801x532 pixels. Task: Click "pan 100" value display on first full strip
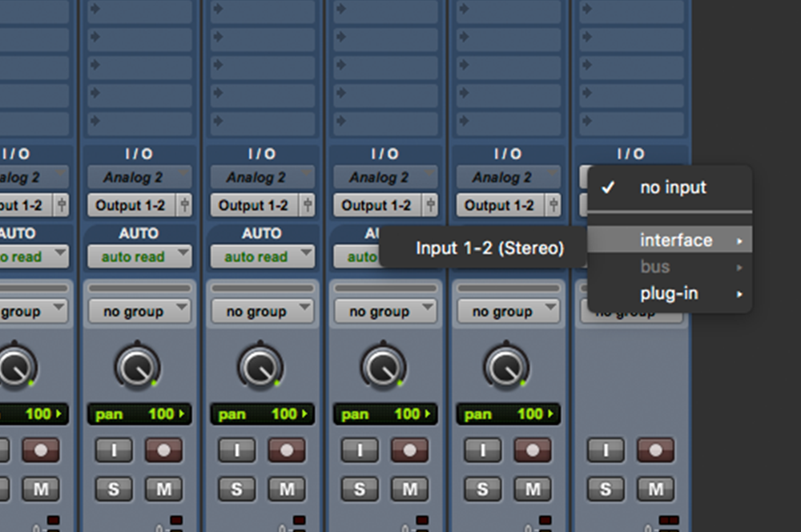click(x=139, y=414)
